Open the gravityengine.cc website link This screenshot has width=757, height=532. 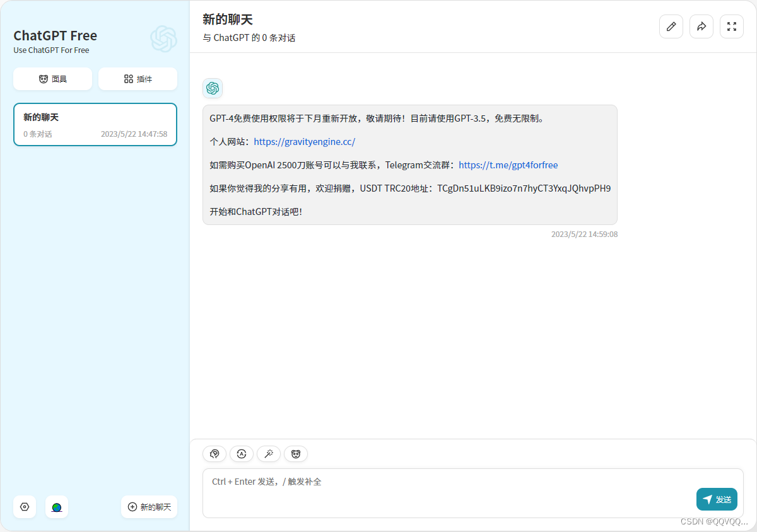tap(305, 142)
